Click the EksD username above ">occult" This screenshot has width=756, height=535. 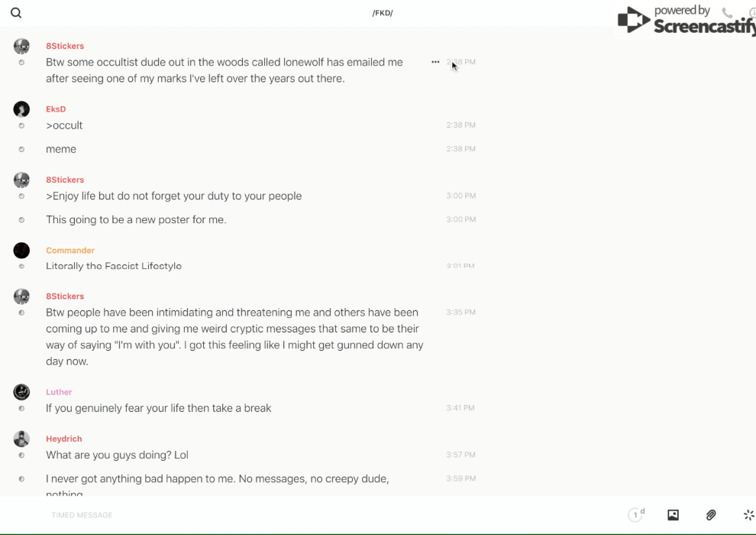point(56,109)
